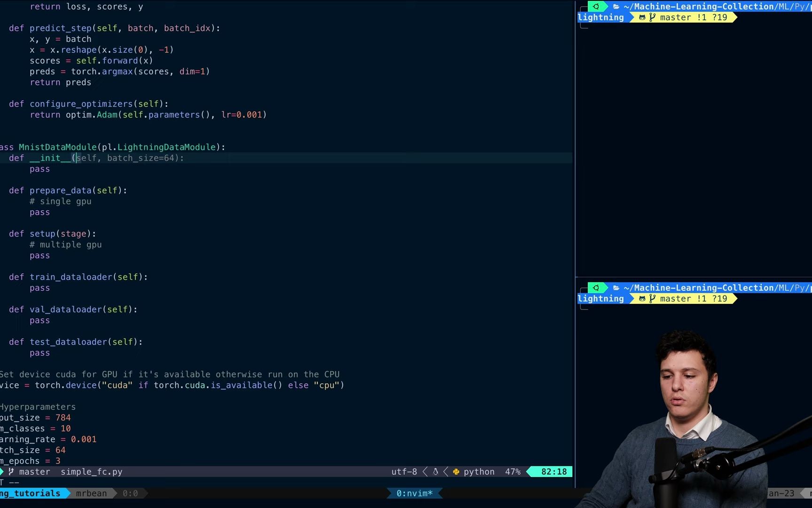Click the lightning directory segment in lower terminal
812x508 pixels.
click(x=601, y=299)
